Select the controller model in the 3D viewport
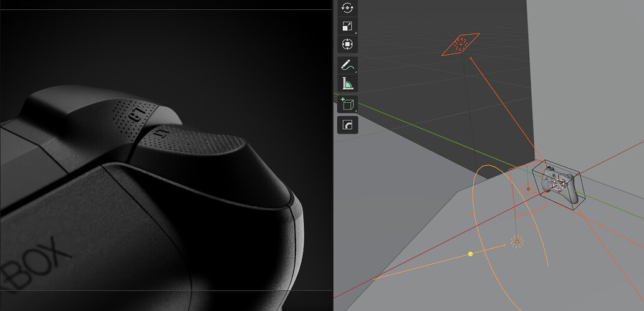 559,186
